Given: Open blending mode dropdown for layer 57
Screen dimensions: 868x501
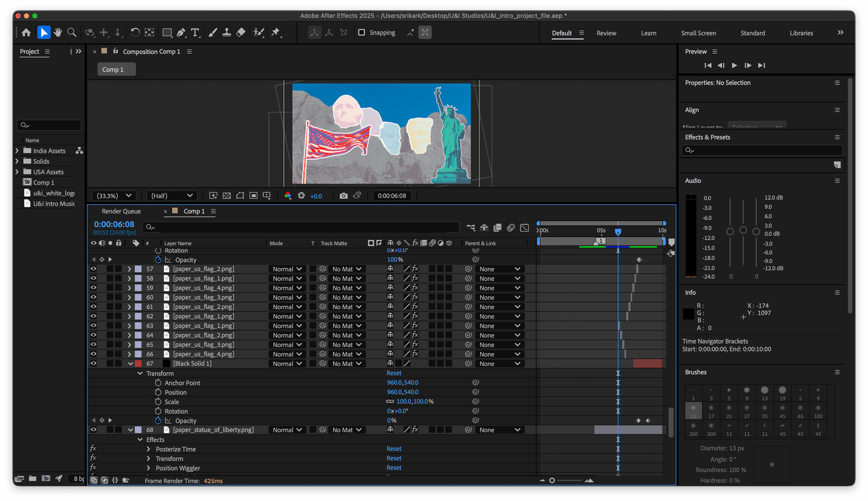Looking at the screenshot, I should pyautogui.click(x=287, y=269).
